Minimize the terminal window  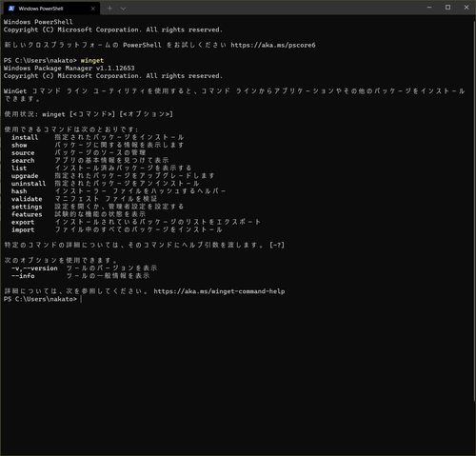429,7
